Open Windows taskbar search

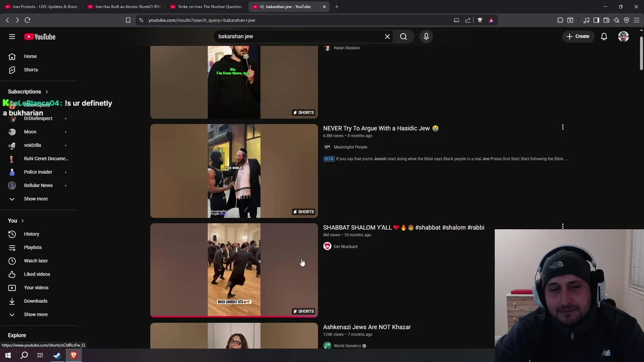[x=24, y=355]
